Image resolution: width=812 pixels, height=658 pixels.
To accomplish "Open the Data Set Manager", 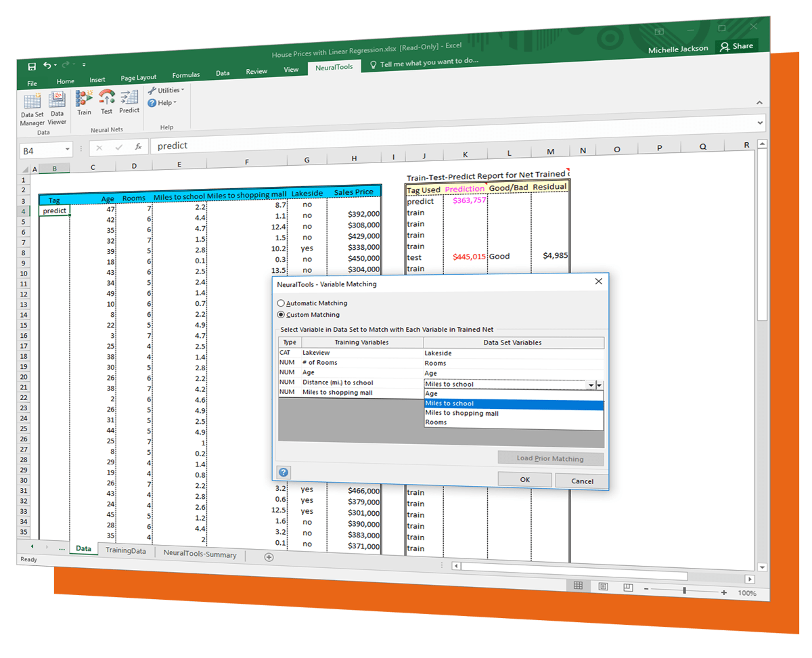I will point(32,109).
